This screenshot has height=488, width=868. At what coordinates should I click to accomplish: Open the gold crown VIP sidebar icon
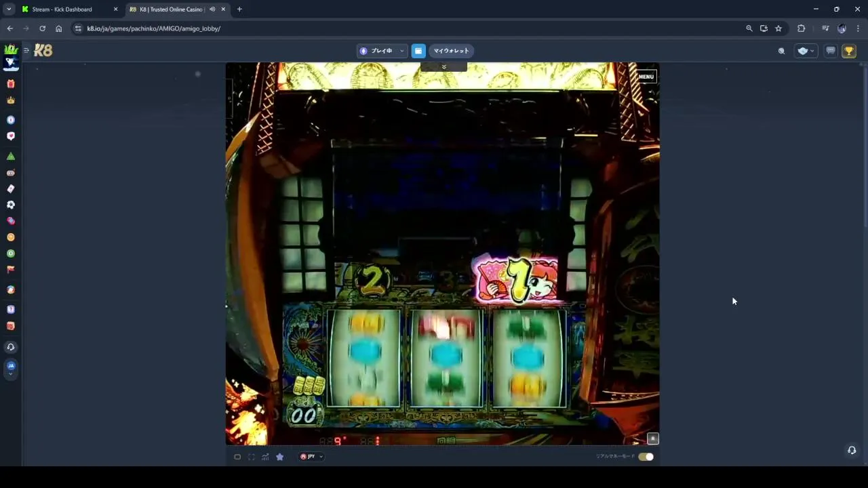10,100
